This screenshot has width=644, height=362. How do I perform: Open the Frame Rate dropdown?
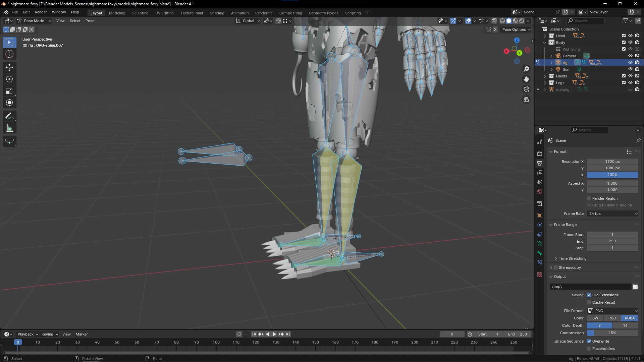(612, 214)
